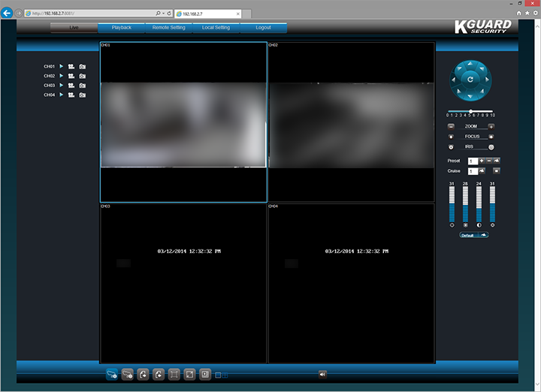Click the Preset number input field

[472, 161]
